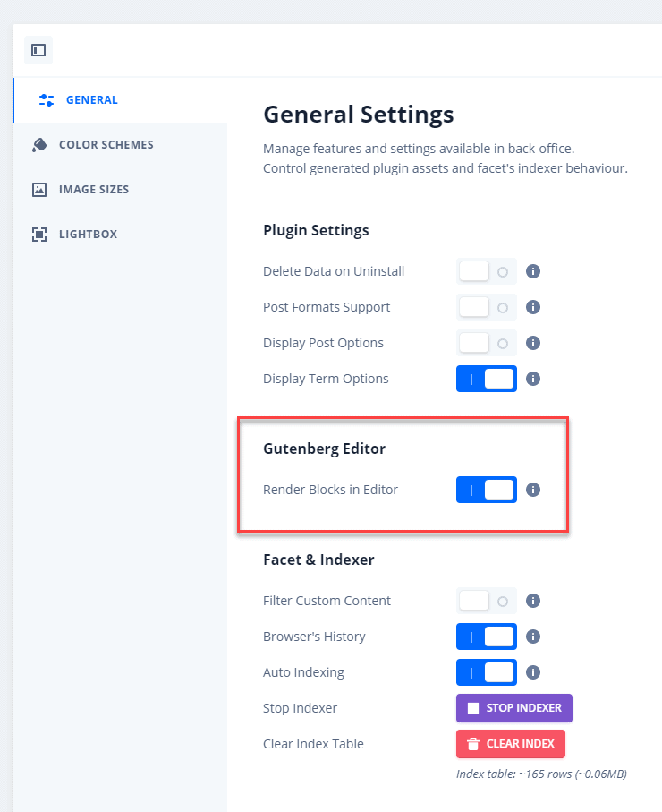
Task: Open info icon beside Render Blocks in Editor
Action: coord(532,490)
